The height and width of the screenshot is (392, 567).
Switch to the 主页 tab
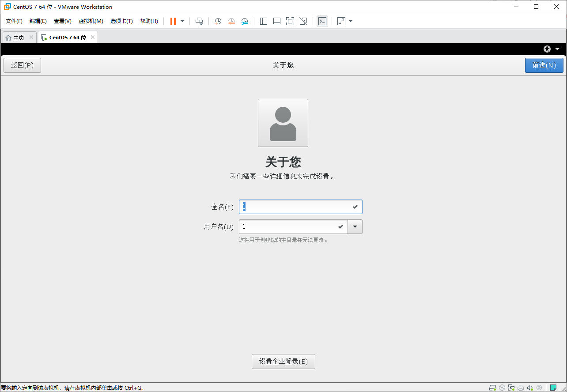click(x=19, y=38)
